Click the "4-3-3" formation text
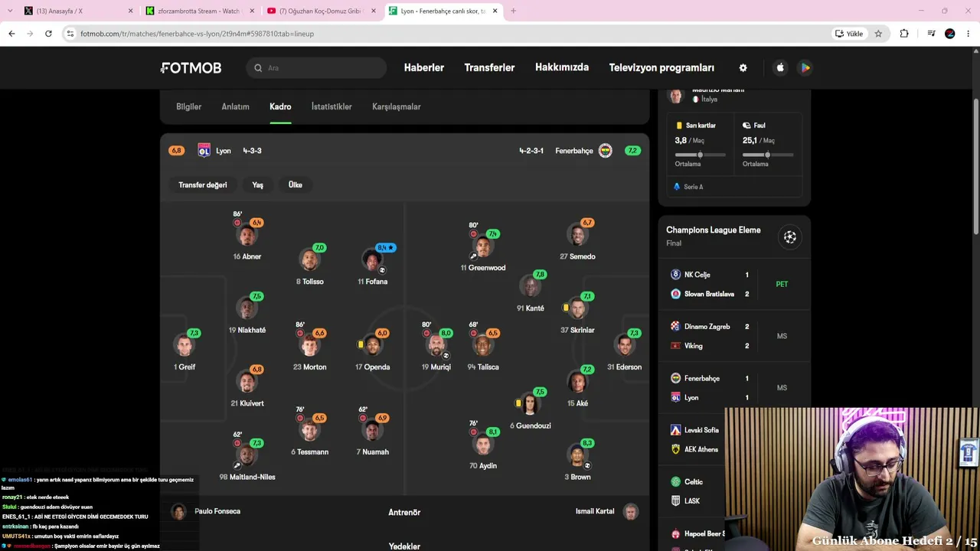 (252, 151)
